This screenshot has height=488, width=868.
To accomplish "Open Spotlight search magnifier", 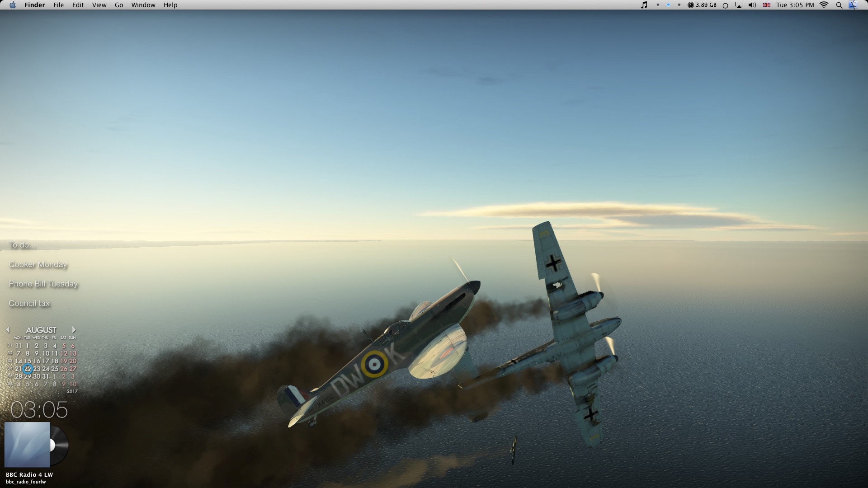I will [839, 5].
